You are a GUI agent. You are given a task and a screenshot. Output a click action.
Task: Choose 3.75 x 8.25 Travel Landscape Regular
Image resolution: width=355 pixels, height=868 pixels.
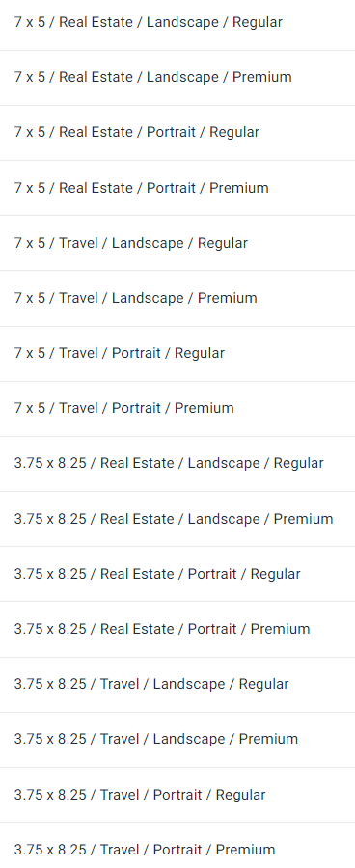pyautogui.click(x=177, y=684)
